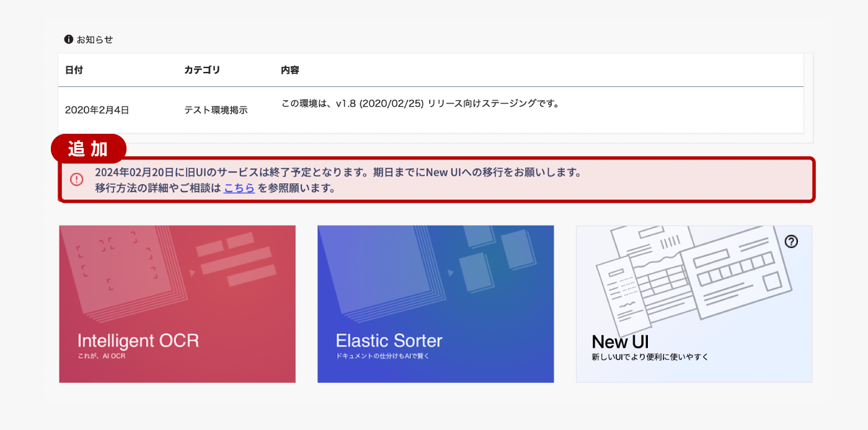The height and width of the screenshot is (430, 868).
Task: Open the Intelligent OCR service card
Action: (177, 304)
